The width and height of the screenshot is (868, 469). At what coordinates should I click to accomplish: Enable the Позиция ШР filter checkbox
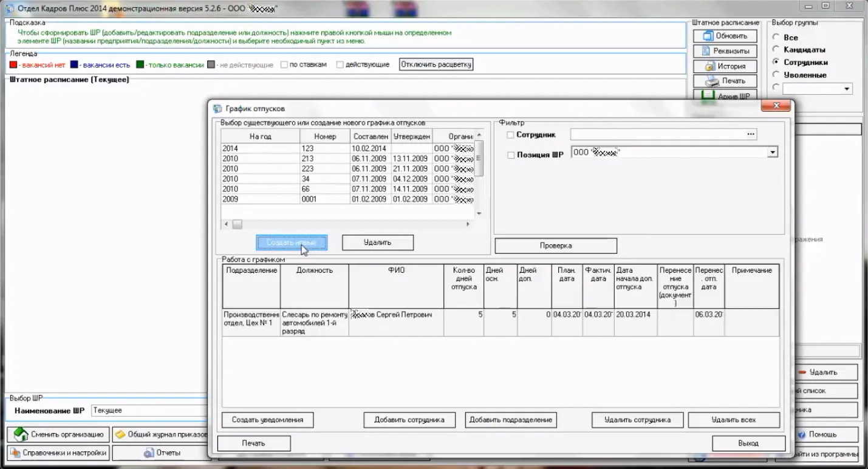coord(510,155)
